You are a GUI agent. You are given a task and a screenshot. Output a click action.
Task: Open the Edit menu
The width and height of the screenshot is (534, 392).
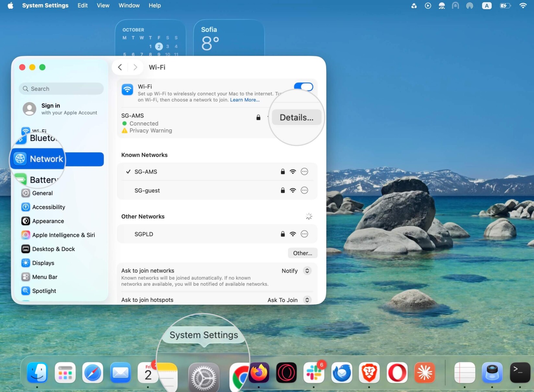coord(82,6)
